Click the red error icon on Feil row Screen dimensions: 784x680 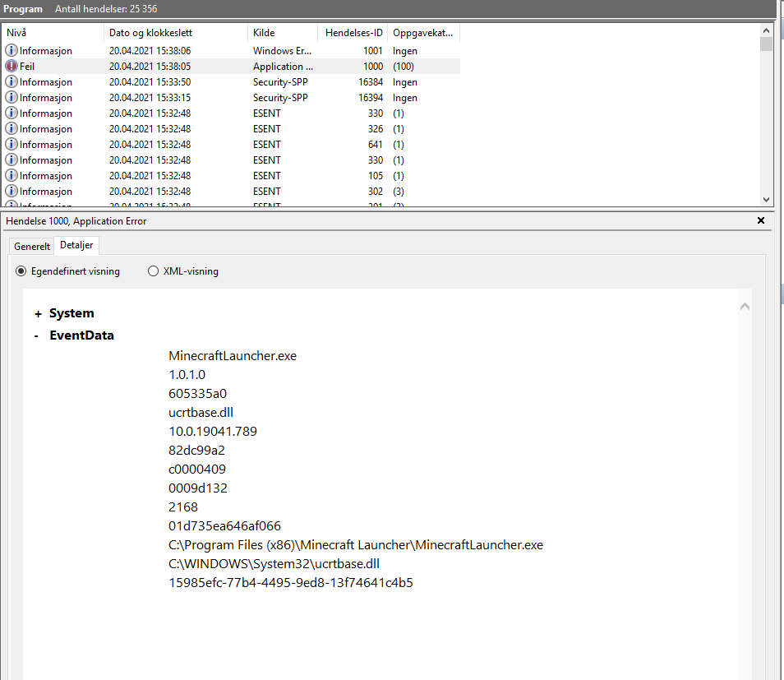pyautogui.click(x=12, y=67)
